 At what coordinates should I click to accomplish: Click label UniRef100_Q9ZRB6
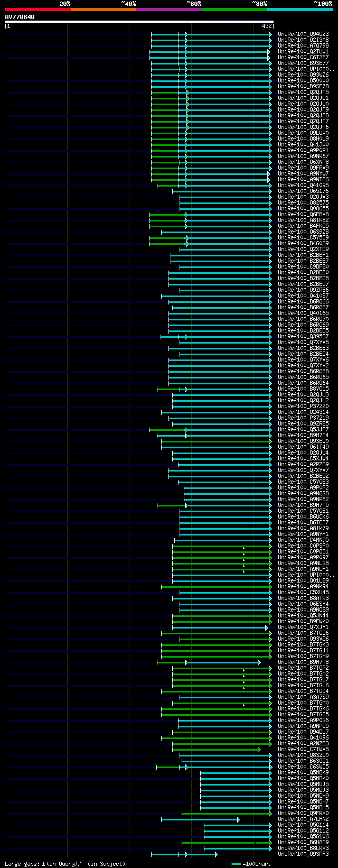coord(303,290)
